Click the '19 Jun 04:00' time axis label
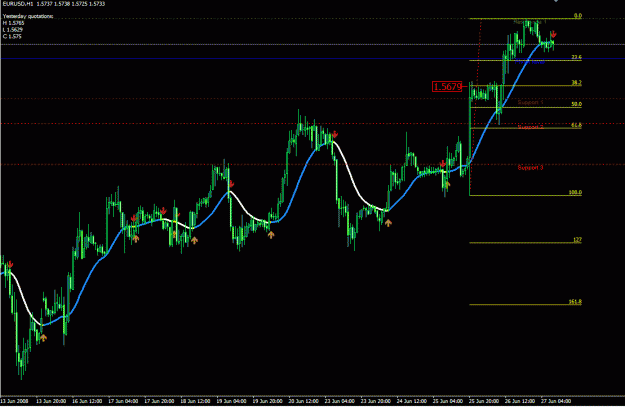 tap(232, 401)
